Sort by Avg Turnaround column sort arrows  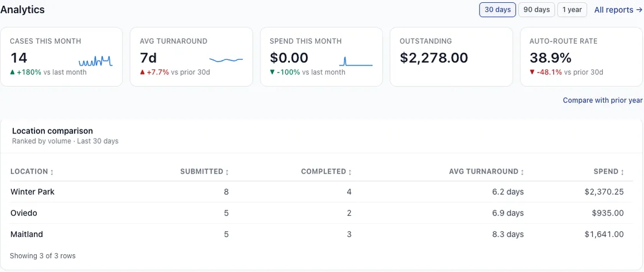(522, 172)
